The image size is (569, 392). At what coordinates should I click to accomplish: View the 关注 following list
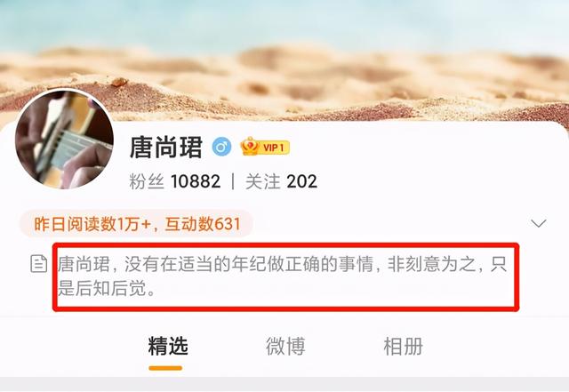(x=263, y=181)
